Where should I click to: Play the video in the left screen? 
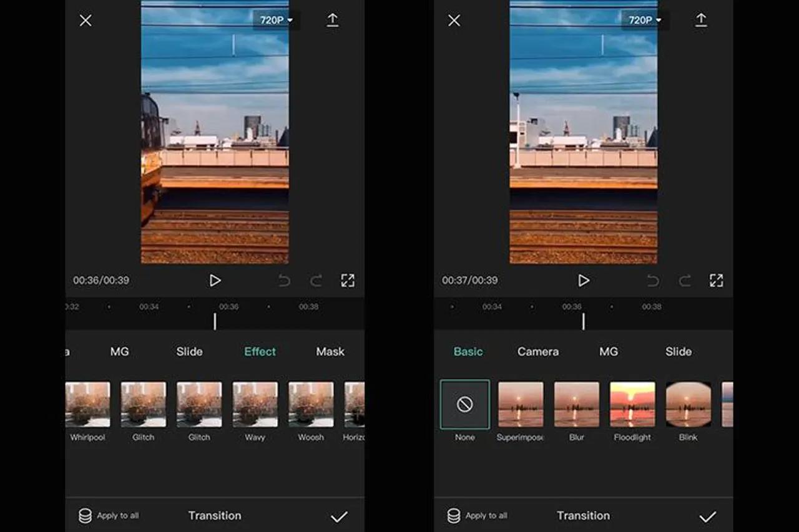215,281
